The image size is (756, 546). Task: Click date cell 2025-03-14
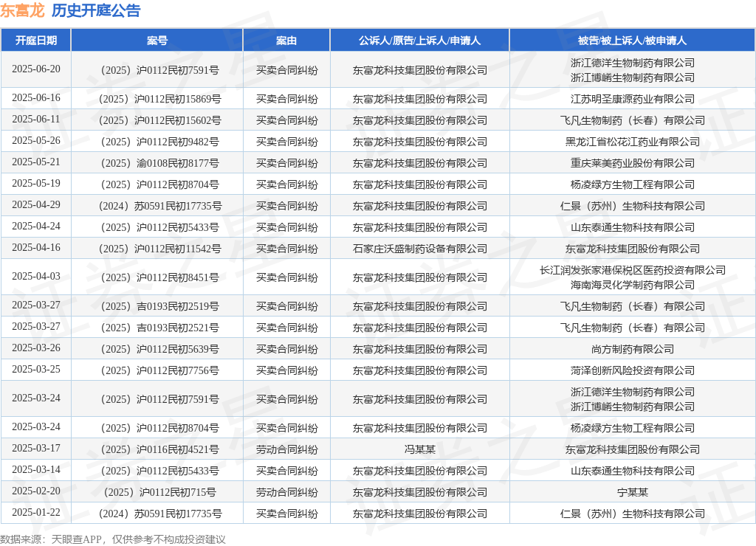pos(36,470)
